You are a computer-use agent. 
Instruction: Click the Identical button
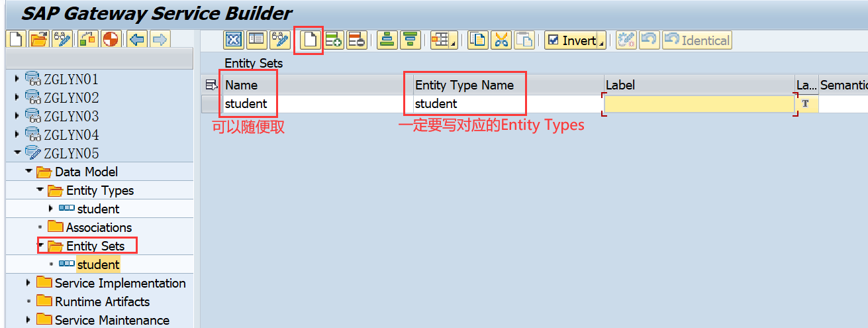tap(697, 40)
